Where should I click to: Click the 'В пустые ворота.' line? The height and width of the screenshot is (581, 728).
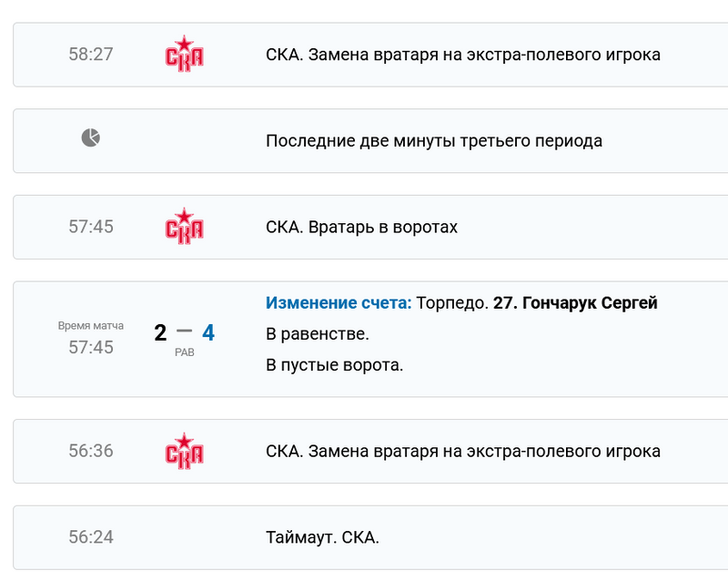click(x=334, y=365)
